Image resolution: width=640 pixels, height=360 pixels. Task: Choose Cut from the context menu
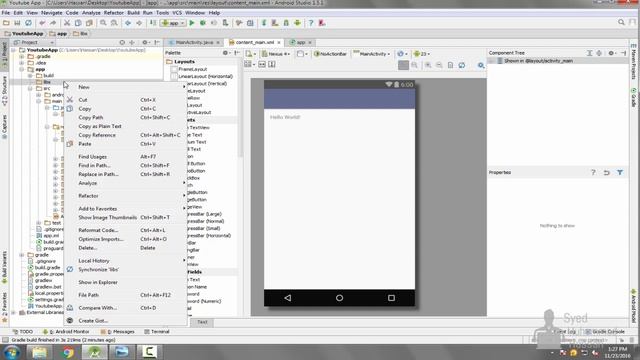pyautogui.click(x=126, y=100)
